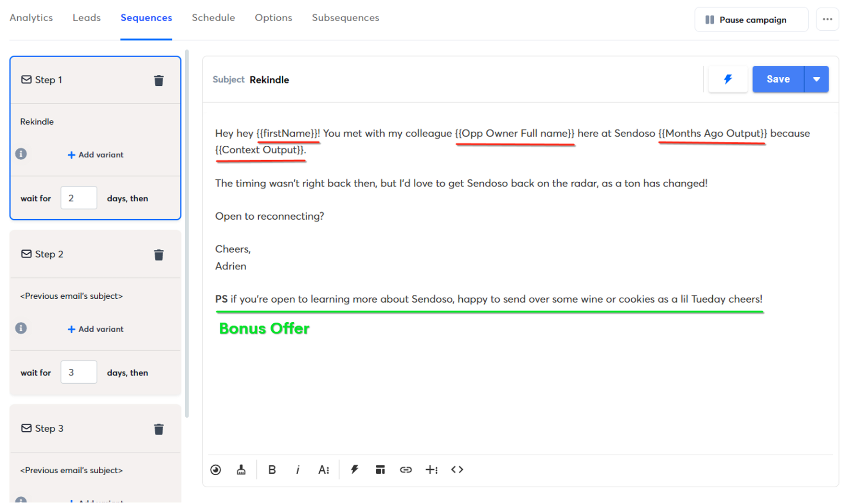Click the lightning bolt button beside Save

[728, 79]
